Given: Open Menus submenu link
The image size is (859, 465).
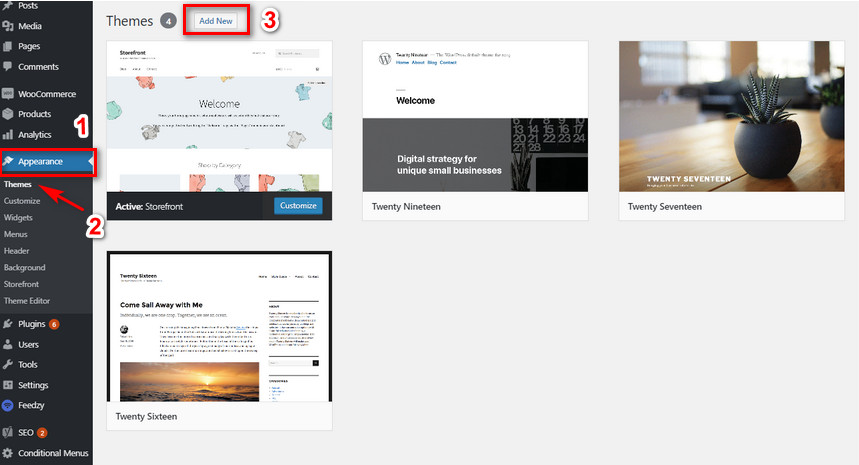Looking at the screenshot, I should 15,234.
